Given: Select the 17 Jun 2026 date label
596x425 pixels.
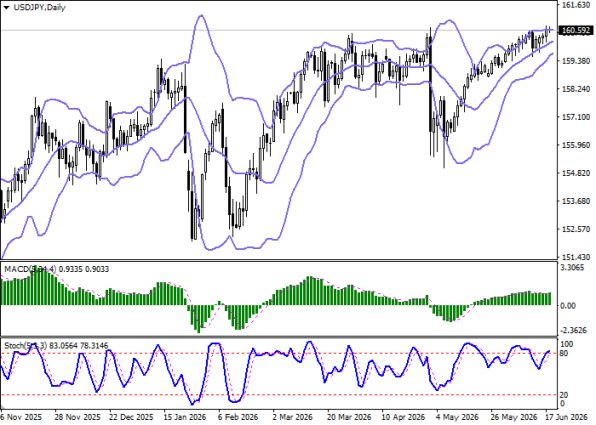Looking at the screenshot, I should point(567,417).
